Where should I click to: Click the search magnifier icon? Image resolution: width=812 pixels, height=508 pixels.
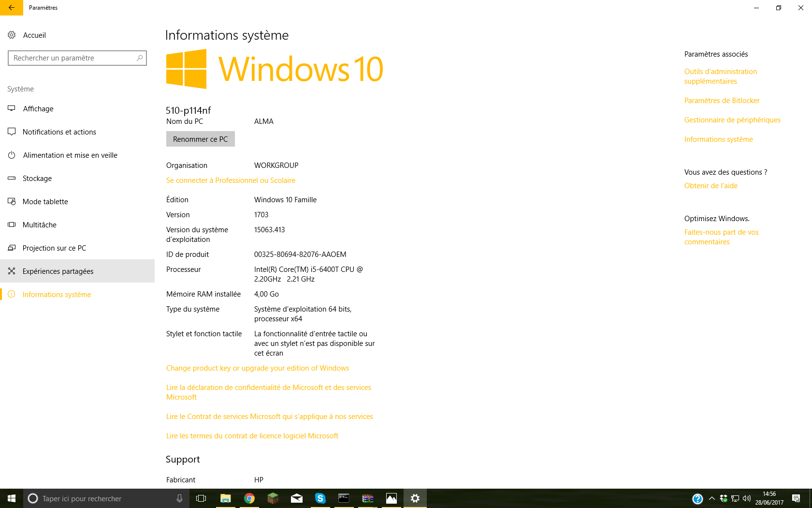140,58
